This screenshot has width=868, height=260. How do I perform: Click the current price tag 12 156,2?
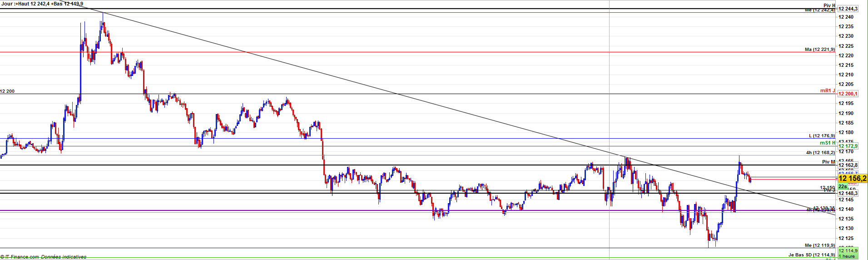[852, 179]
